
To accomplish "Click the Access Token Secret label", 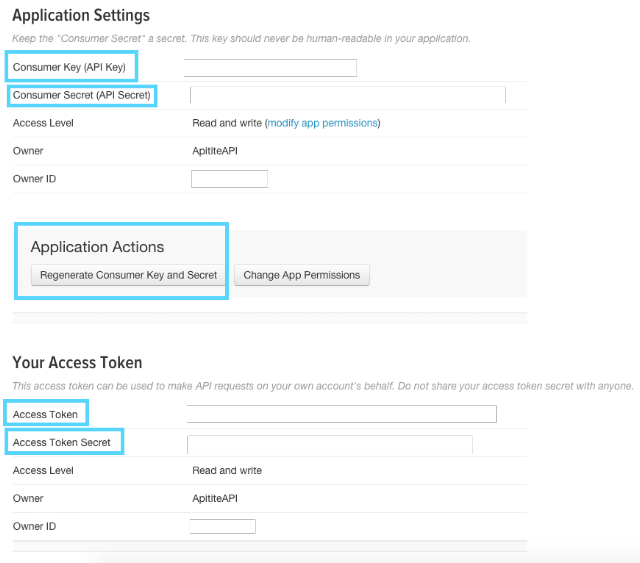I will point(62,442).
